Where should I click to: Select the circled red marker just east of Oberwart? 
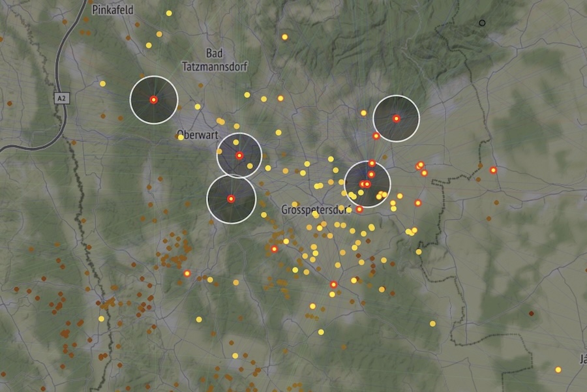tap(239, 155)
